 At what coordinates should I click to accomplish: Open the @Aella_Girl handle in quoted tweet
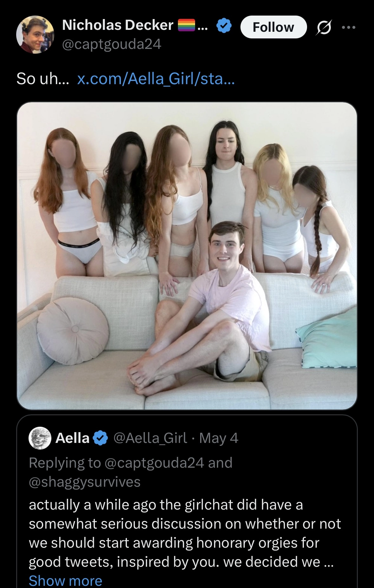[x=150, y=438]
